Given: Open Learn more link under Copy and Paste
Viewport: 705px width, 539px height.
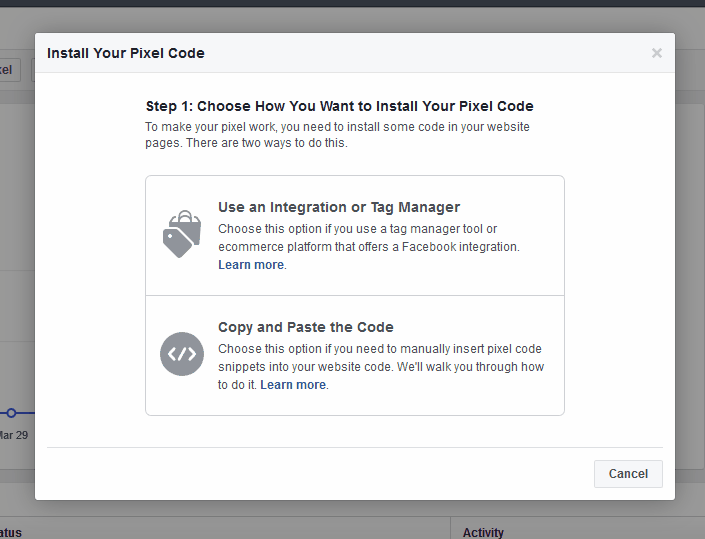Looking at the screenshot, I should [x=293, y=385].
